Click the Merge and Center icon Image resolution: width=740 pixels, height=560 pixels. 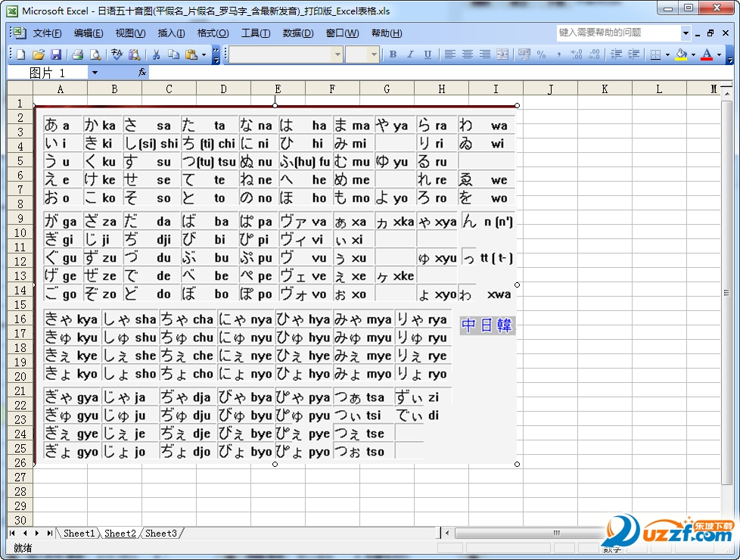tap(502, 54)
